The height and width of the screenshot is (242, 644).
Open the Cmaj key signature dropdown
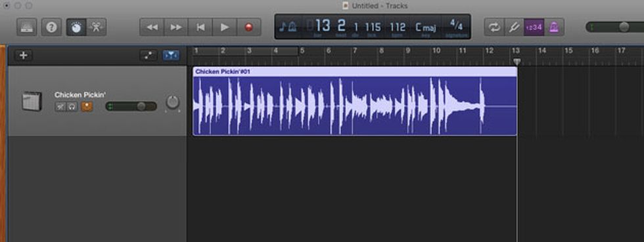point(426,27)
